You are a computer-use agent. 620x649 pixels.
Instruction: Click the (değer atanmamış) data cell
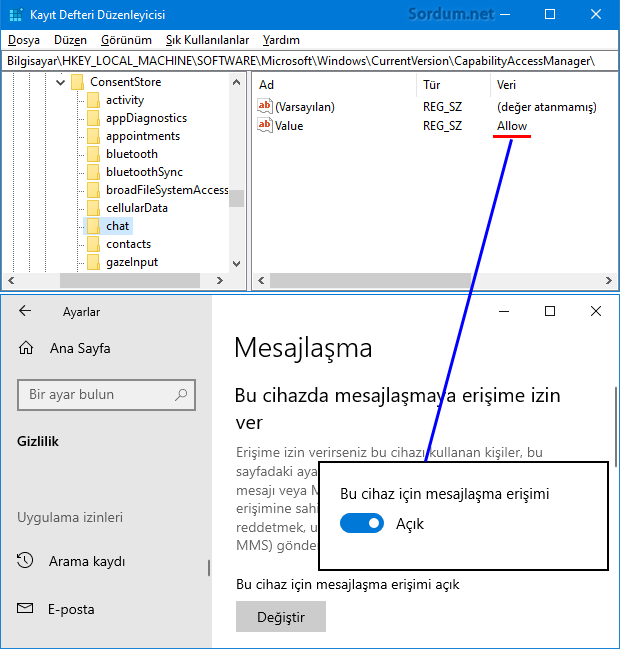click(x=547, y=107)
